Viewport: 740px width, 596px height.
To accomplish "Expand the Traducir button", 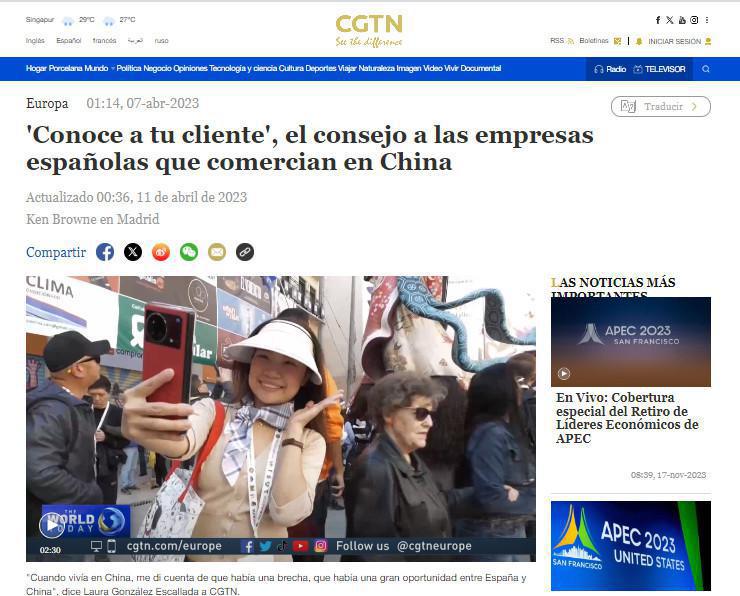I will coord(661,106).
